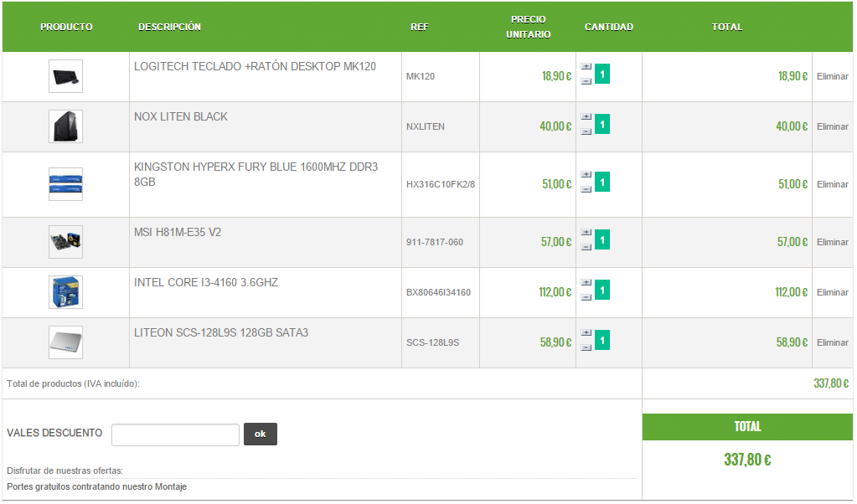Click the PRODUCTO column header
Viewport: 857px width, 504px height.
point(66,27)
